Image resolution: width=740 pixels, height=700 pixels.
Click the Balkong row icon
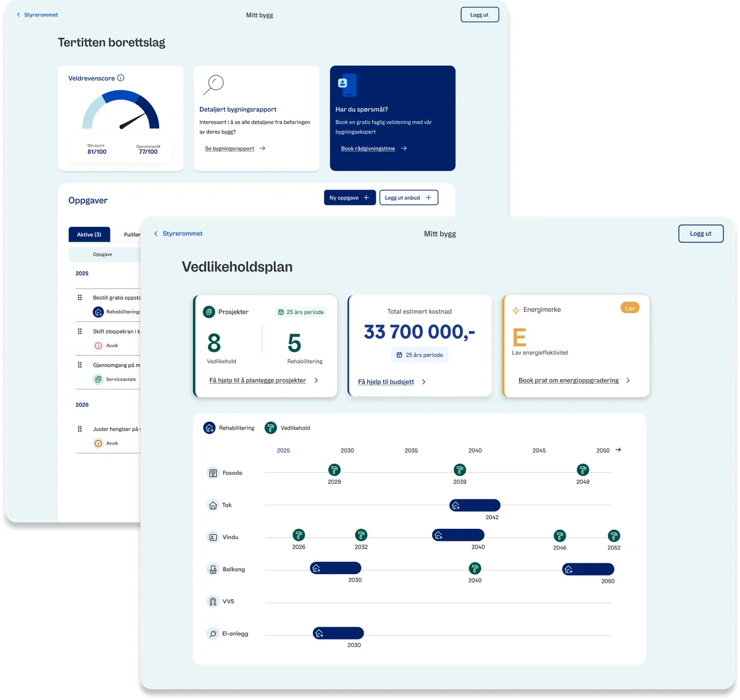212,569
